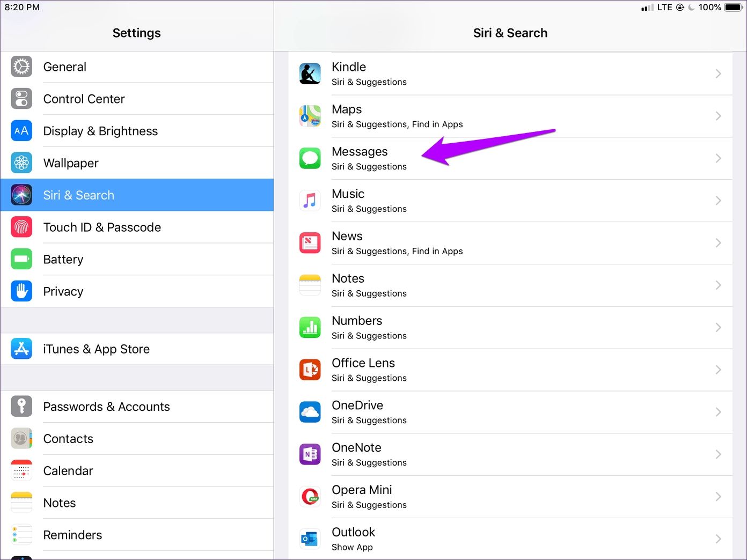This screenshot has height=560, width=747.
Task: Tap the OneDrive cloud icon
Action: 310,412
